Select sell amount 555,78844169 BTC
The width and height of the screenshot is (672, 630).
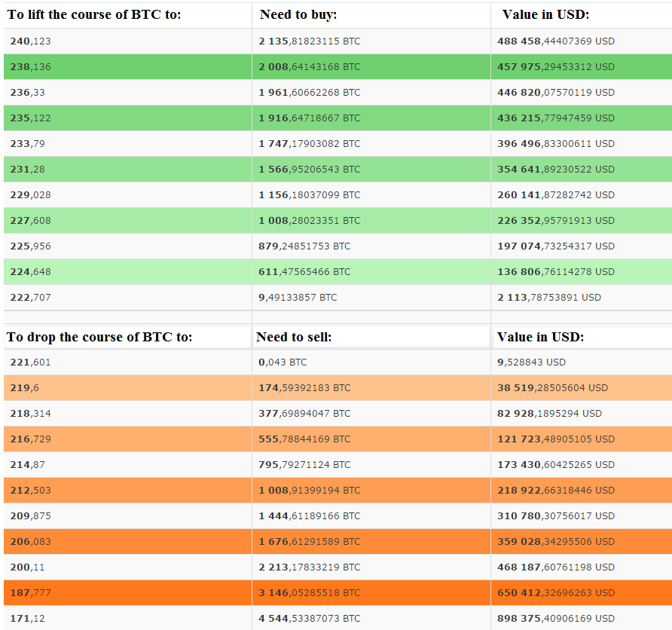[x=304, y=439]
